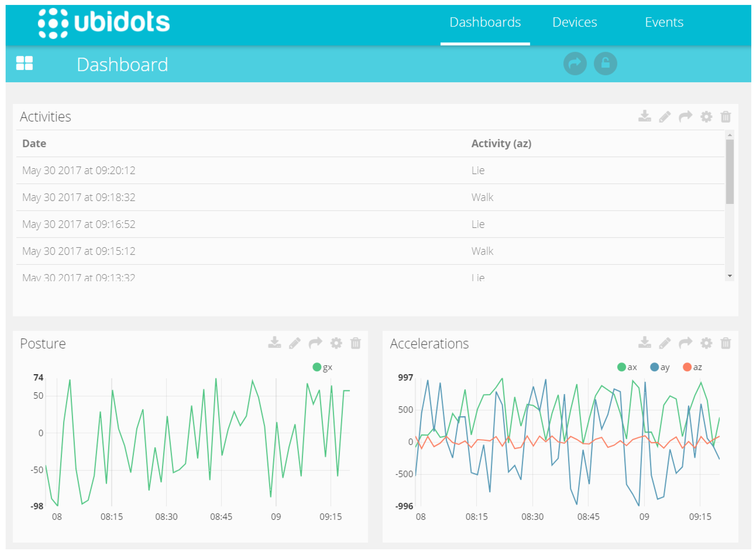Open the Devices tab
The height and width of the screenshot is (554, 756).
[575, 22]
